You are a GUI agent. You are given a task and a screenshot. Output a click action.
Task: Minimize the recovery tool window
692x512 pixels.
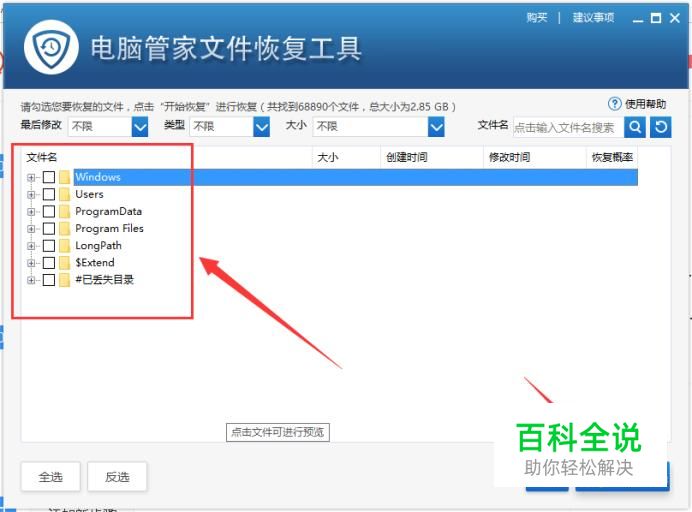click(638, 19)
